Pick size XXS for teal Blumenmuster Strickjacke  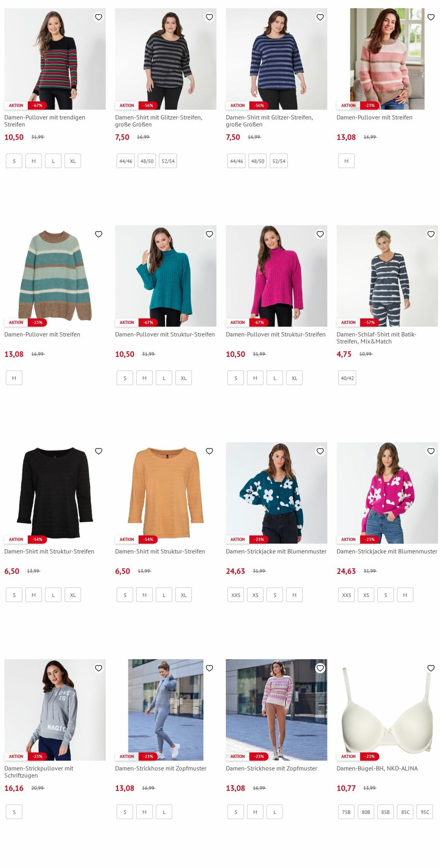pyautogui.click(x=235, y=595)
